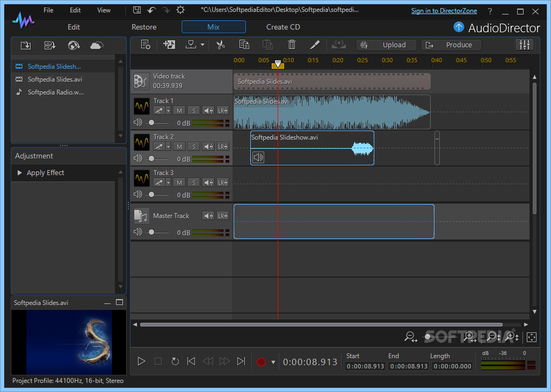Open the View menu

tap(104, 10)
